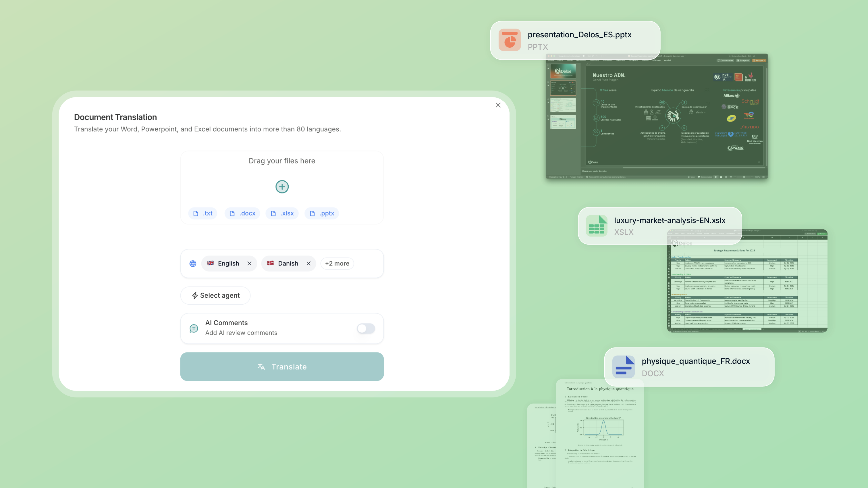Remove English from selected languages
The width and height of the screenshot is (868, 488).
(x=250, y=263)
